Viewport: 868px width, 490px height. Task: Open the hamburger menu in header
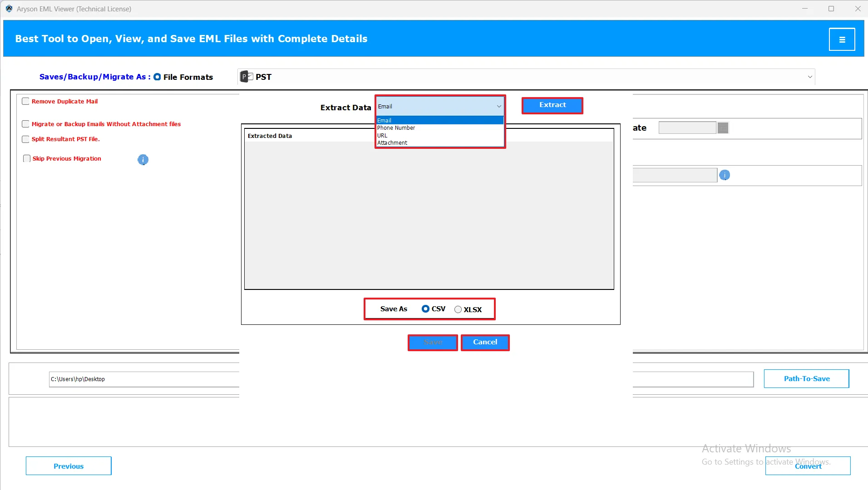[x=842, y=39]
